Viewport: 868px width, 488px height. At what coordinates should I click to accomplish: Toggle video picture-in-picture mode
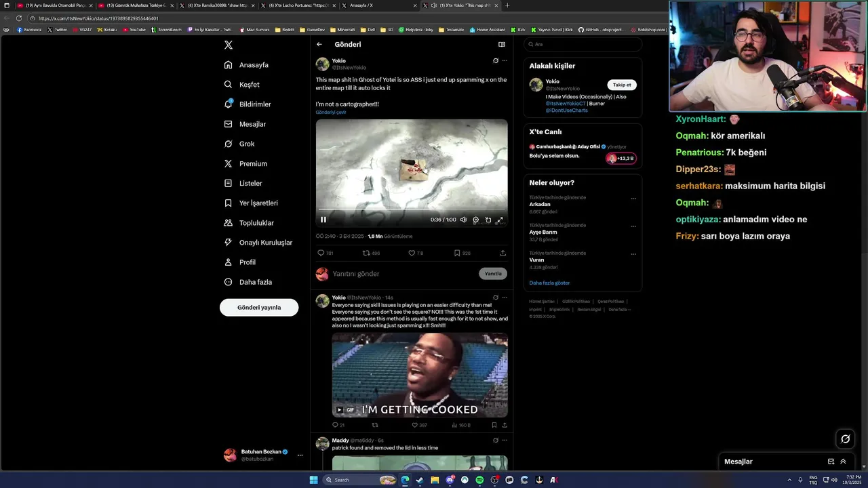[x=488, y=220]
